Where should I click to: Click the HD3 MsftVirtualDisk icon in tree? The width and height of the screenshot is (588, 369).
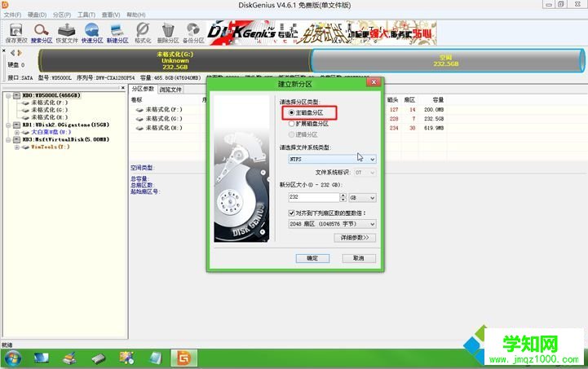pyautogui.click(x=16, y=139)
